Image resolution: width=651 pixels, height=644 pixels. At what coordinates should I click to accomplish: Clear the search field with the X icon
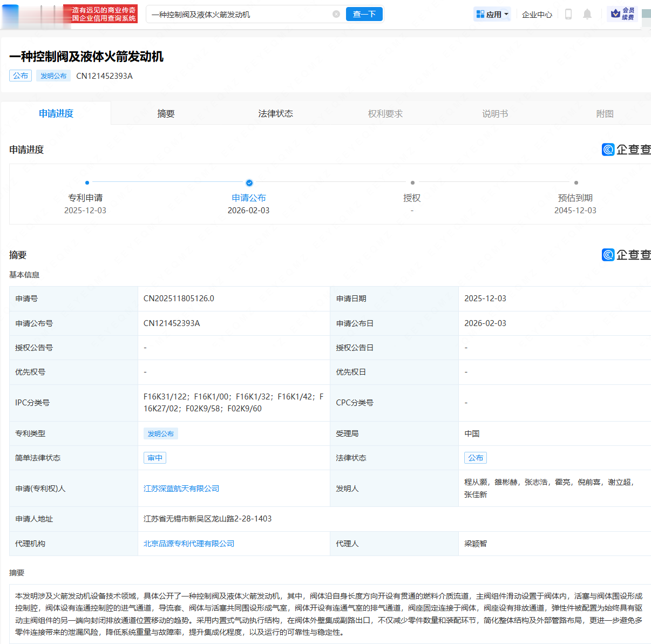click(x=336, y=14)
